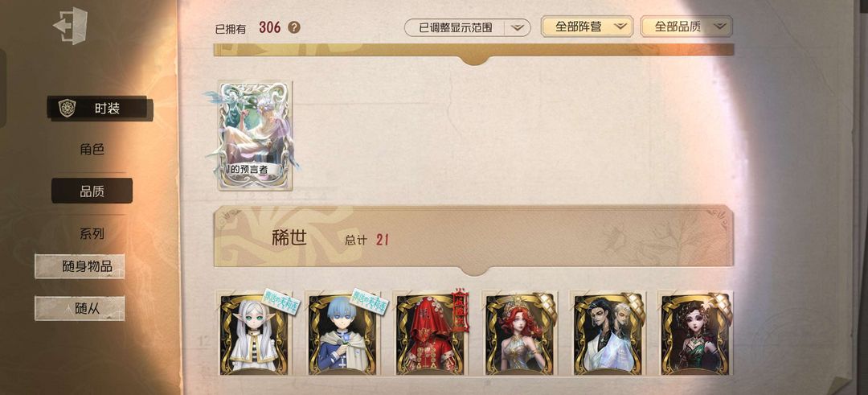Open the question mark help icon
Viewport: 868px width, 395px height.
point(294,27)
